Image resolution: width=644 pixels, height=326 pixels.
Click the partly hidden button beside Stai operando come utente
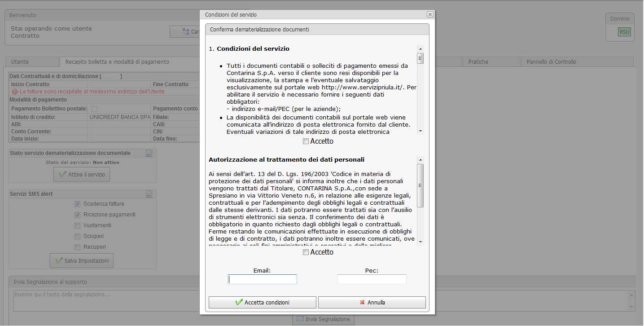185,32
